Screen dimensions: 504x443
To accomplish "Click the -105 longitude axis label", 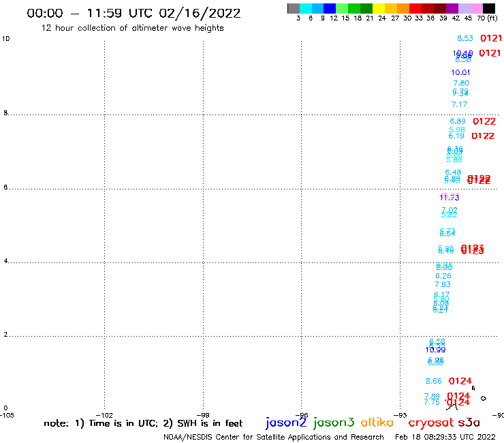I will click(7, 415).
